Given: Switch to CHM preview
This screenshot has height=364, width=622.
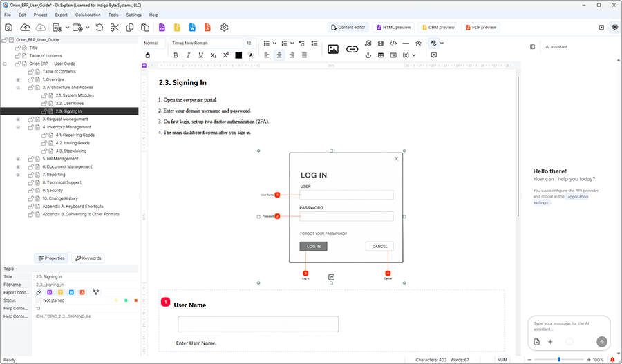Looking at the screenshot, I should 438,28.
